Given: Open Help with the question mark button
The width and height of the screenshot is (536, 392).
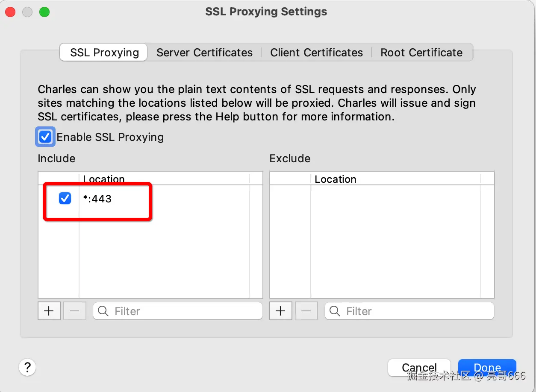Looking at the screenshot, I should (x=27, y=367).
